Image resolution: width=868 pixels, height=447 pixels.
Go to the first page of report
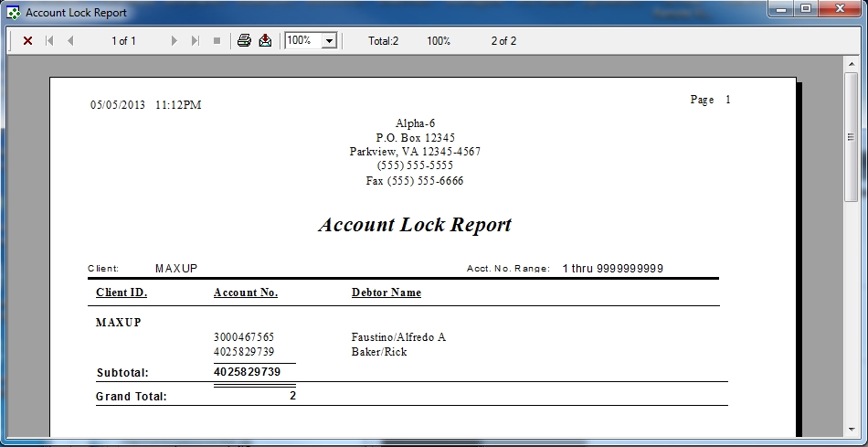[49, 41]
